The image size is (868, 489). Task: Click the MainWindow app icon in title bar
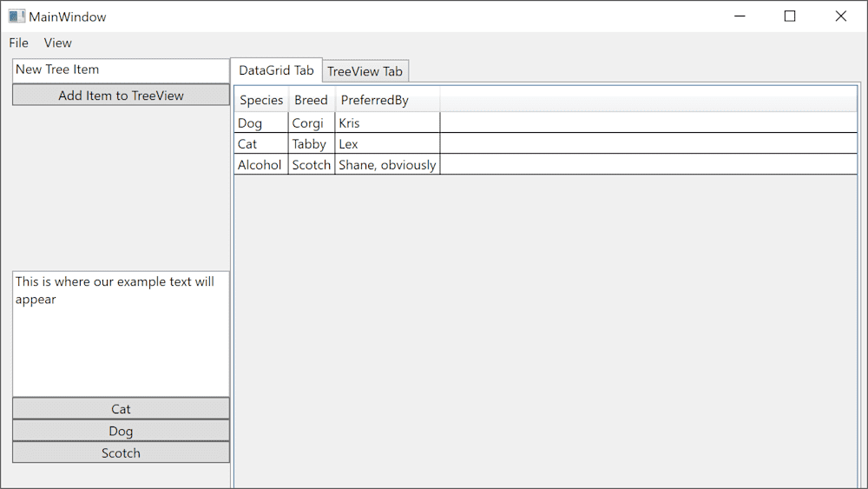pos(16,17)
